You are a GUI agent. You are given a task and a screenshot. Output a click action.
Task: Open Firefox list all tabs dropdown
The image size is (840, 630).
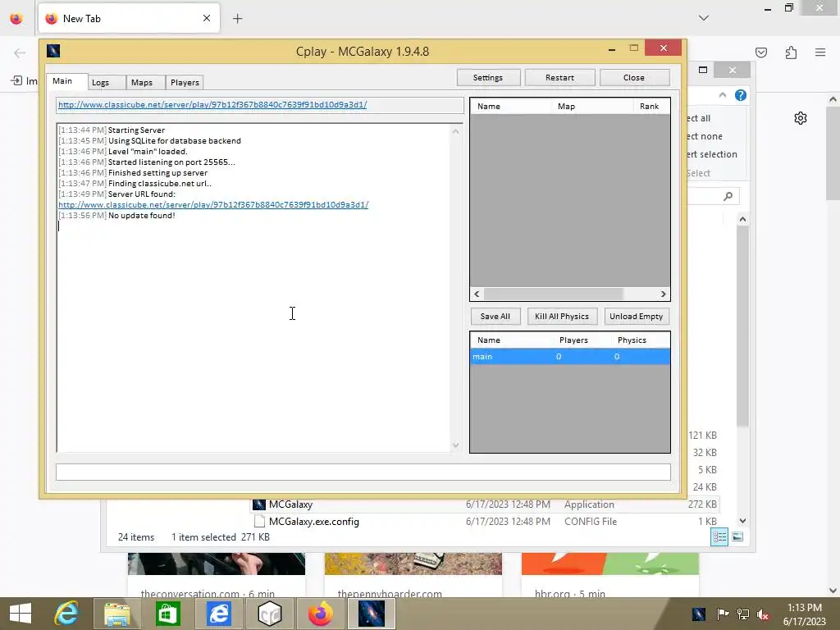(704, 18)
